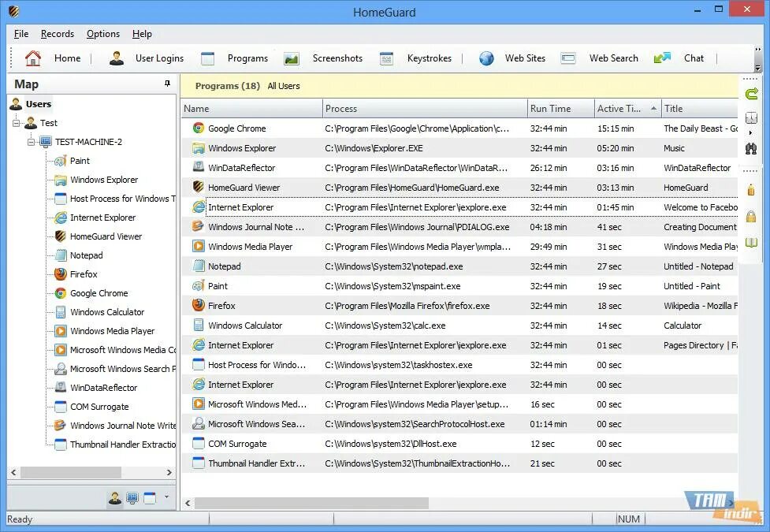
Task: Open the Options menu
Action: tap(103, 34)
